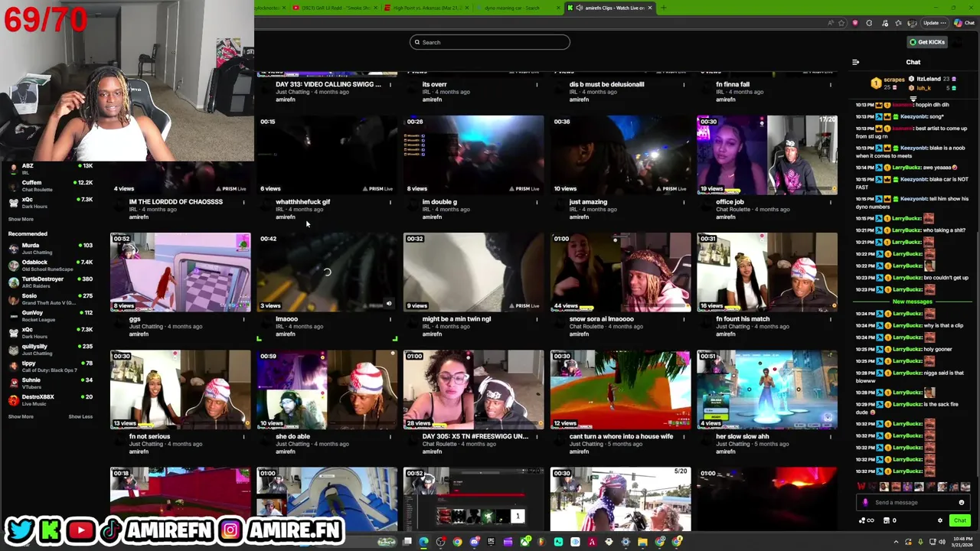Close the amirefn Clips tab
This screenshot has width=980, height=551.
pos(650,8)
